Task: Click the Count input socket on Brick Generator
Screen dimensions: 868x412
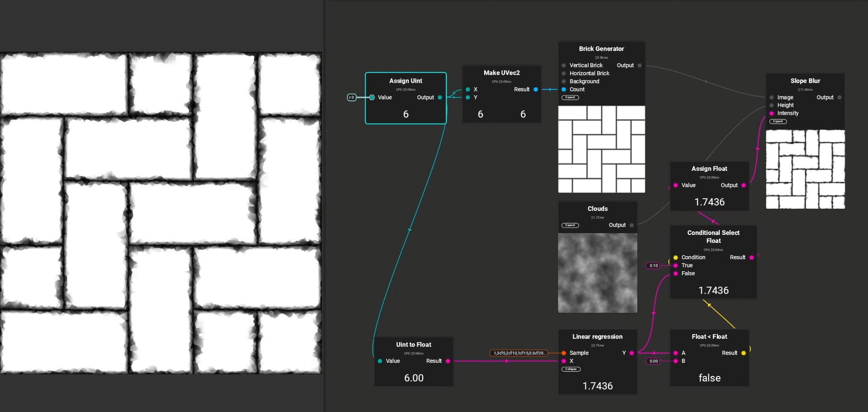Action: [x=564, y=89]
